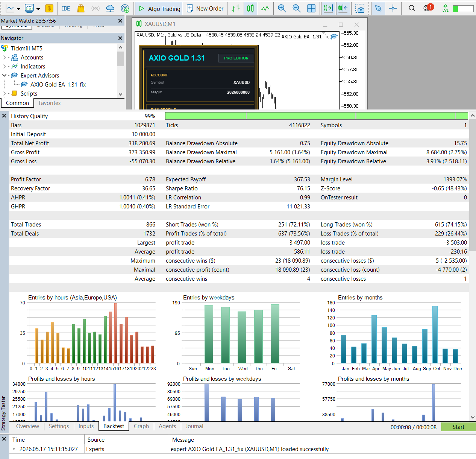Expand the Indicators tree node
This screenshot has width=476, height=459.
point(5,67)
